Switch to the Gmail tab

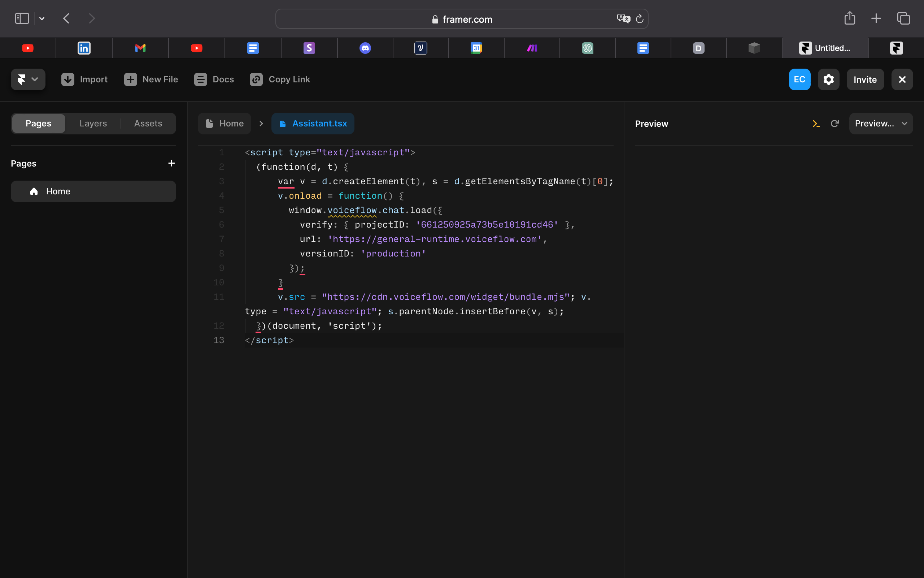coord(140,48)
